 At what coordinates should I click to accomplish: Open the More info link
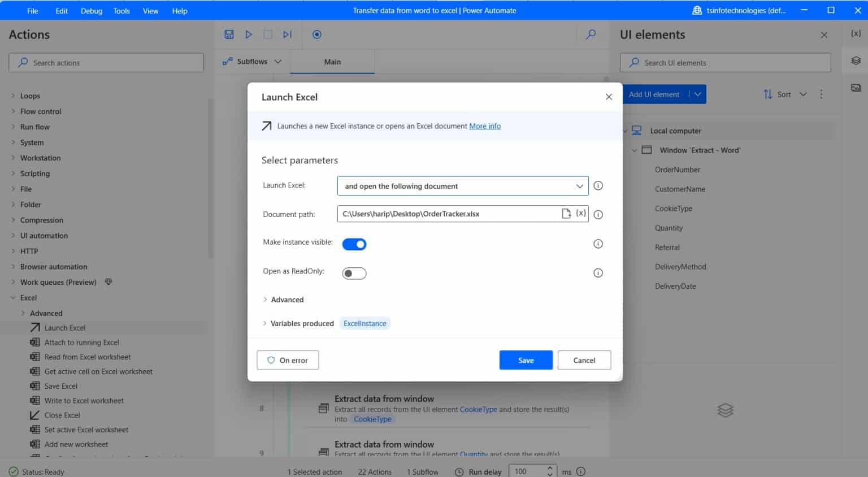[x=484, y=125]
